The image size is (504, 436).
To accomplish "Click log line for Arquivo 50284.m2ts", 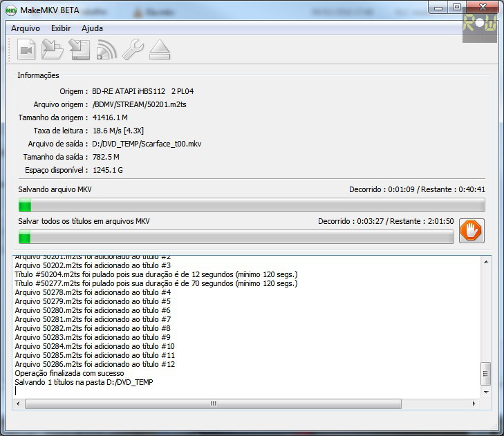I will pos(95,346).
